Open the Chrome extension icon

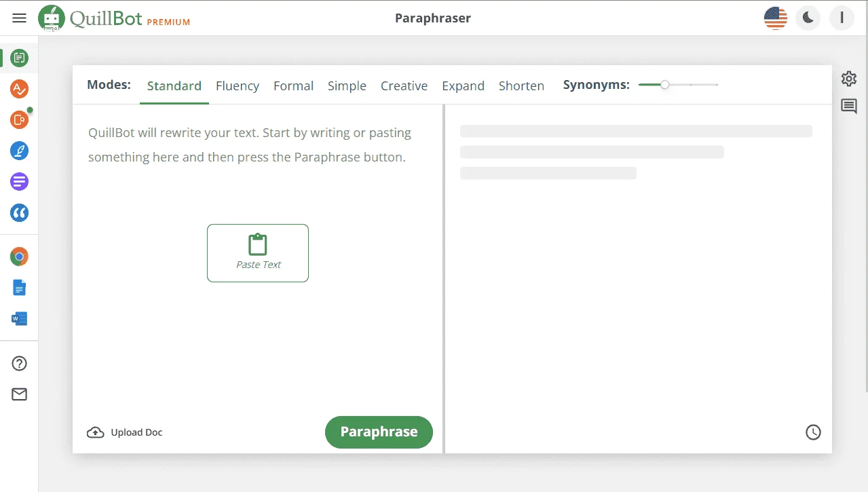point(20,257)
